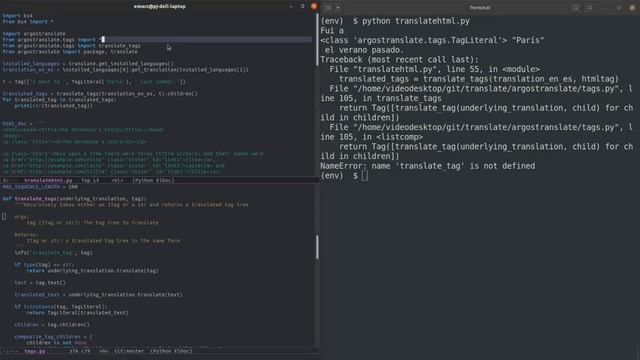Click 'Traceback (most recent call last):' line
Image resolution: width=640 pixels, height=360 pixels.
click(x=399, y=60)
